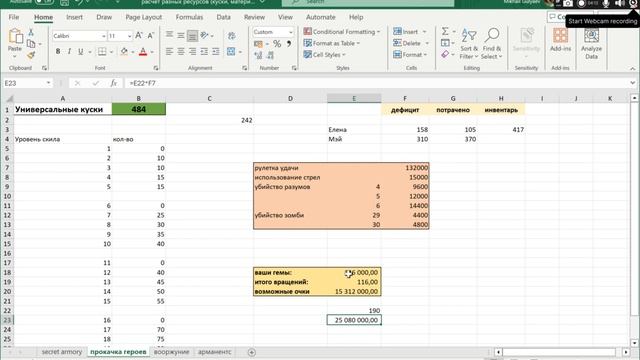Open Sort & Filter menu
This screenshot has width=640, height=360.
pos(469,44)
